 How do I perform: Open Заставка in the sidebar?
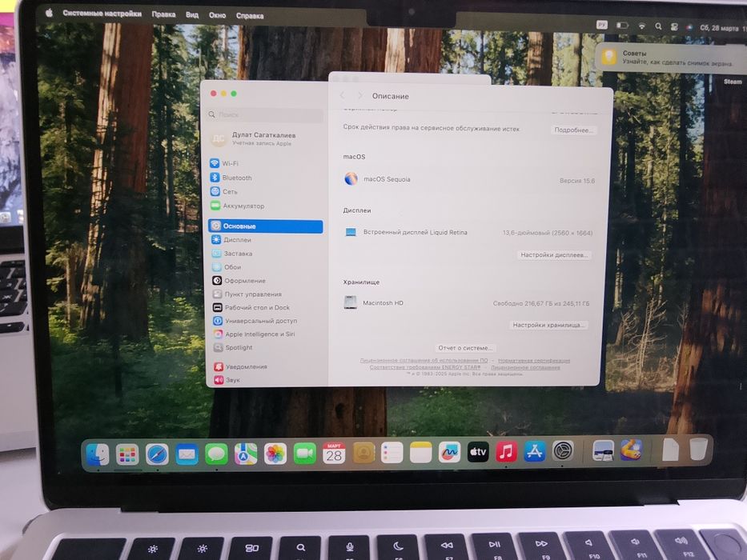pos(232,254)
